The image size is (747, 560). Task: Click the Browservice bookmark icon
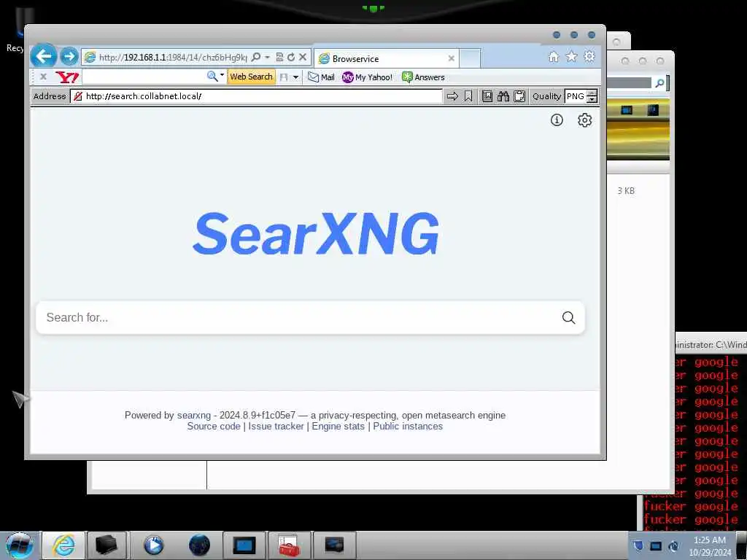coord(468,96)
